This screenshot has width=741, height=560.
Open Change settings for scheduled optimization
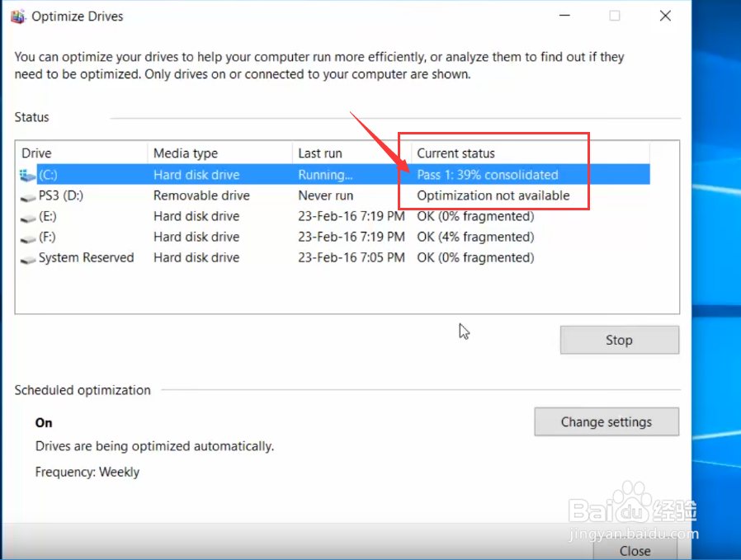coord(606,421)
